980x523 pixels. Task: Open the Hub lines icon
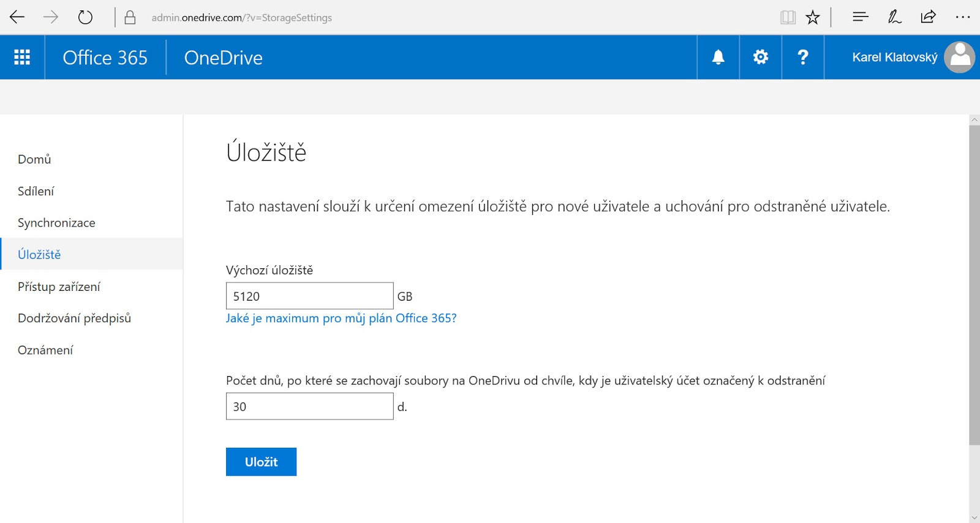click(x=861, y=17)
